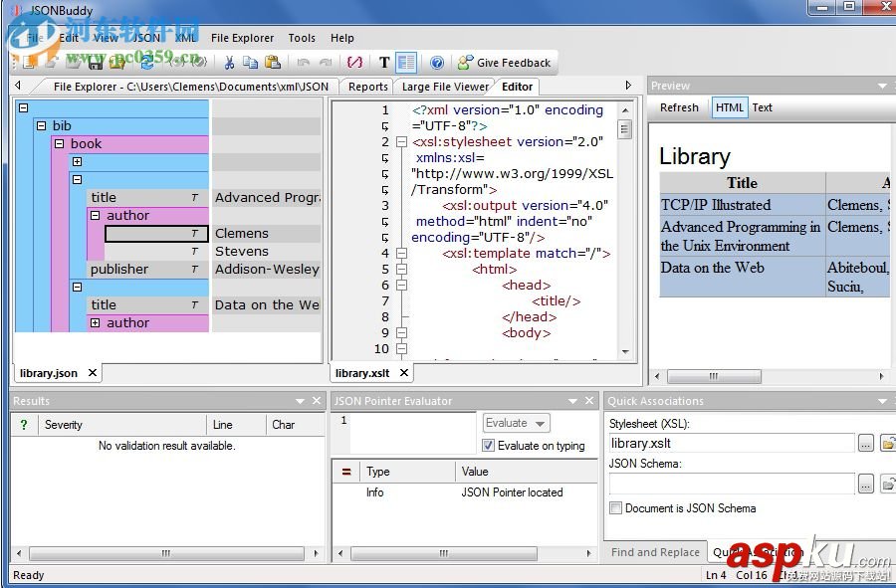
Task: Expand the collapsed author node at bottom
Action: tap(95, 322)
